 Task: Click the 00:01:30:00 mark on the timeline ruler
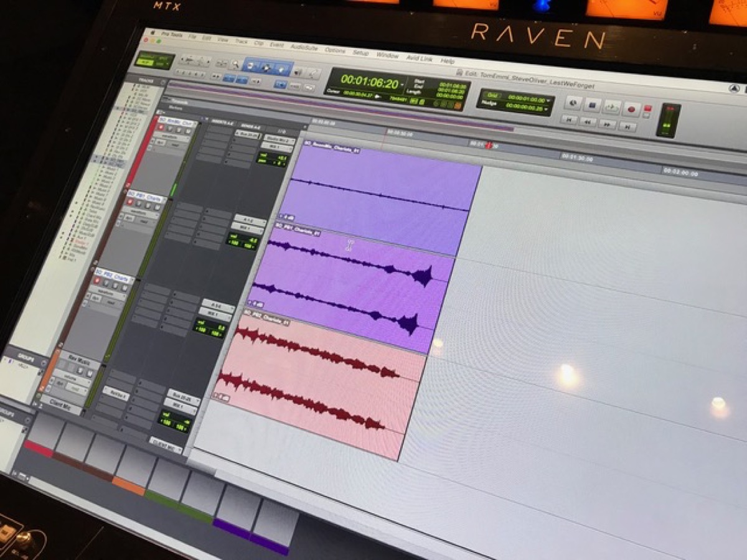pos(577,157)
